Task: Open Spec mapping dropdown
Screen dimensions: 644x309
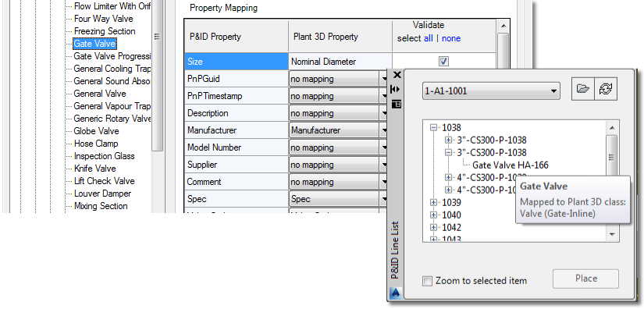Action: pyautogui.click(x=384, y=200)
